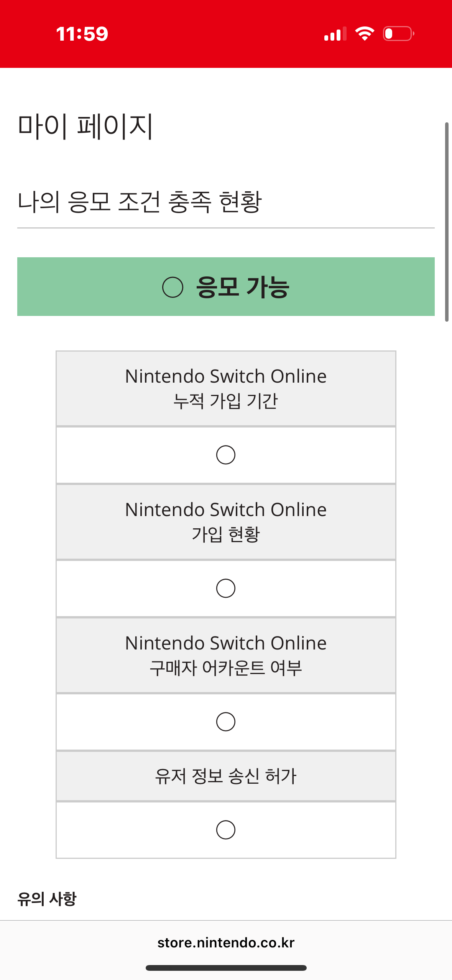Tap the Nintendo Switch Online 가입 현황 header
Image resolution: width=452 pixels, height=980 pixels.
click(226, 521)
